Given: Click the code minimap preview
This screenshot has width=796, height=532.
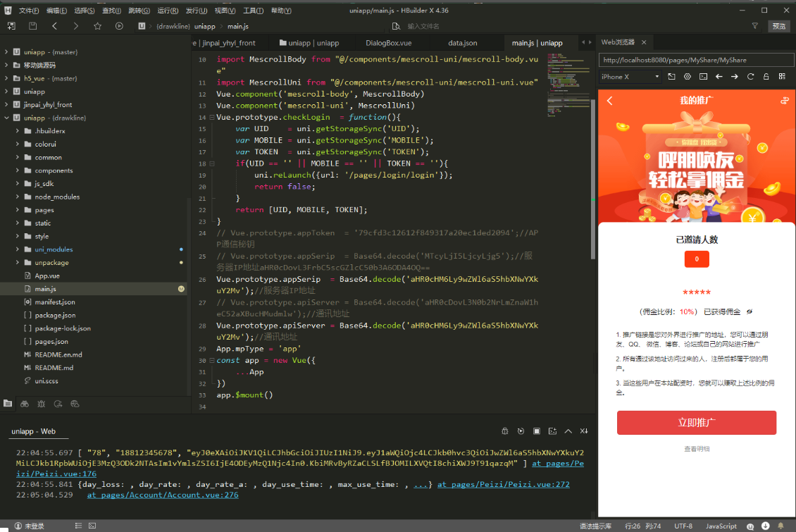Looking at the screenshot, I should (568, 85).
